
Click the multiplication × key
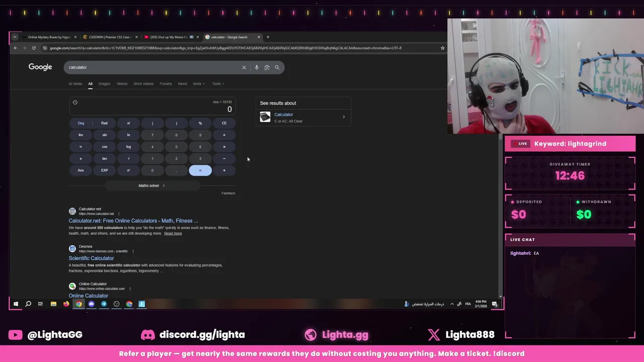point(224,147)
